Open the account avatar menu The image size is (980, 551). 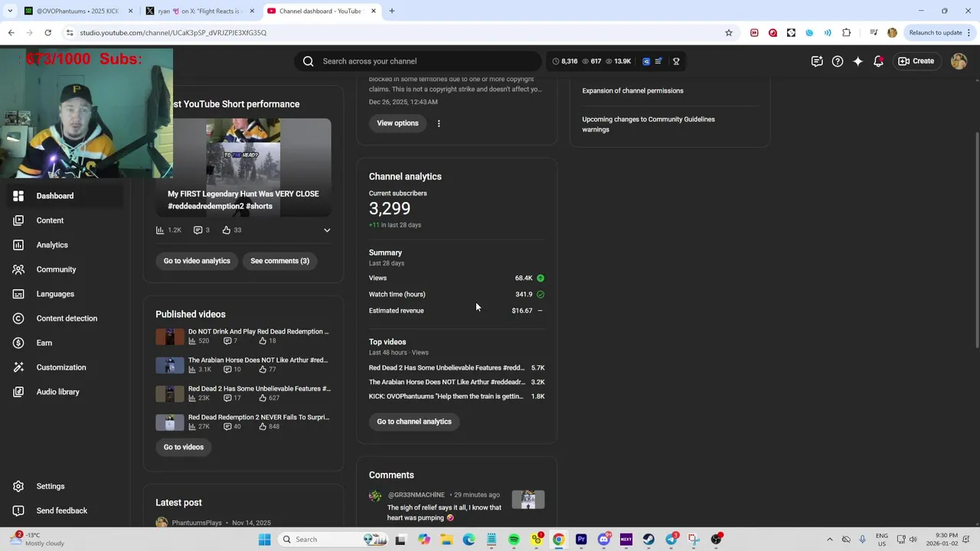click(x=959, y=61)
